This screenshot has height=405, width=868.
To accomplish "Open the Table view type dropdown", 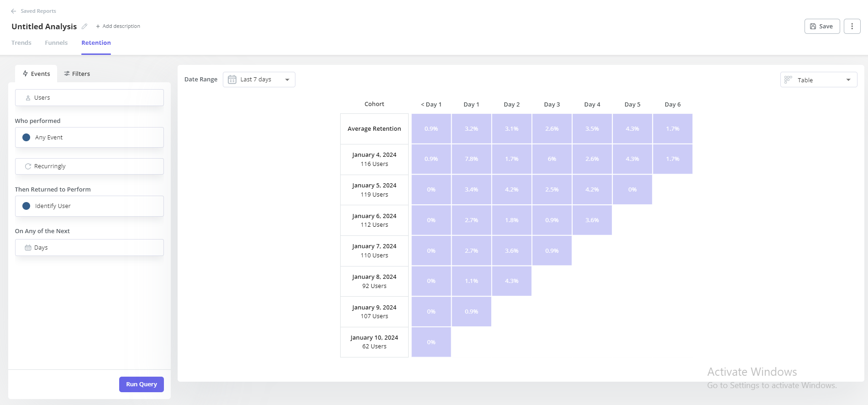I will tap(819, 80).
